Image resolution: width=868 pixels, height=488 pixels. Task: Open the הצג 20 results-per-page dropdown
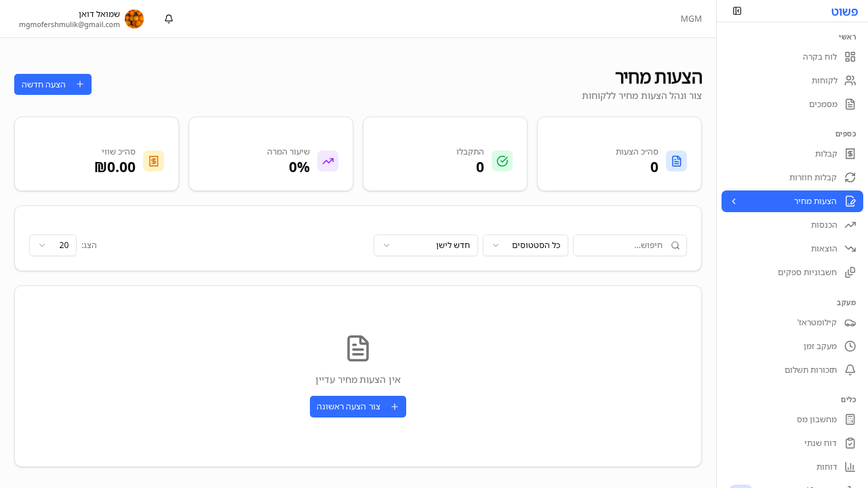click(53, 245)
